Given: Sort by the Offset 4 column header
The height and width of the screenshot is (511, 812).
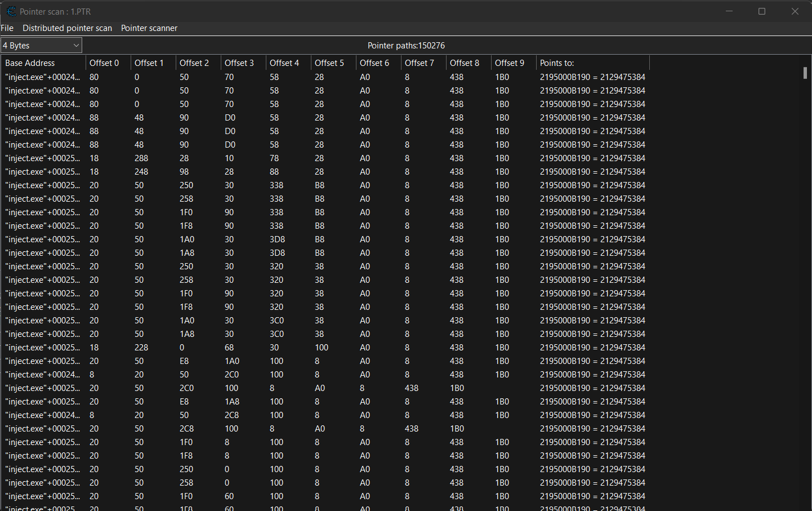Looking at the screenshot, I should coord(288,63).
